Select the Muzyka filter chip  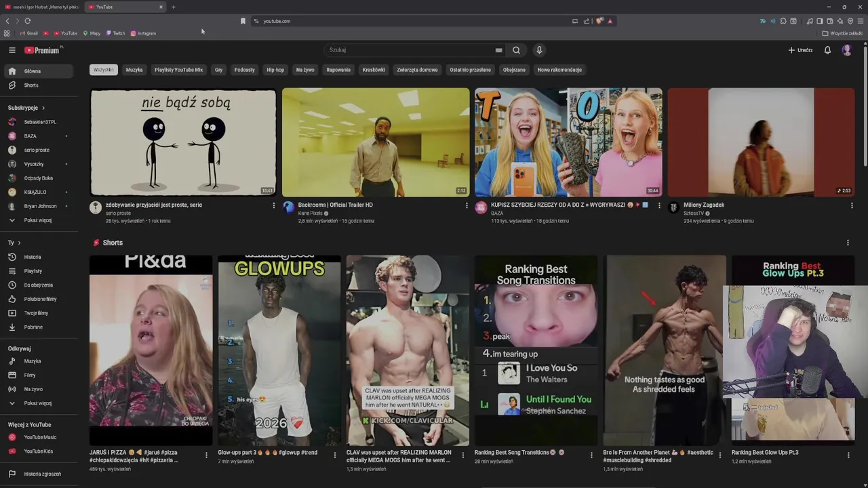pyautogui.click(x=134, y=70)
